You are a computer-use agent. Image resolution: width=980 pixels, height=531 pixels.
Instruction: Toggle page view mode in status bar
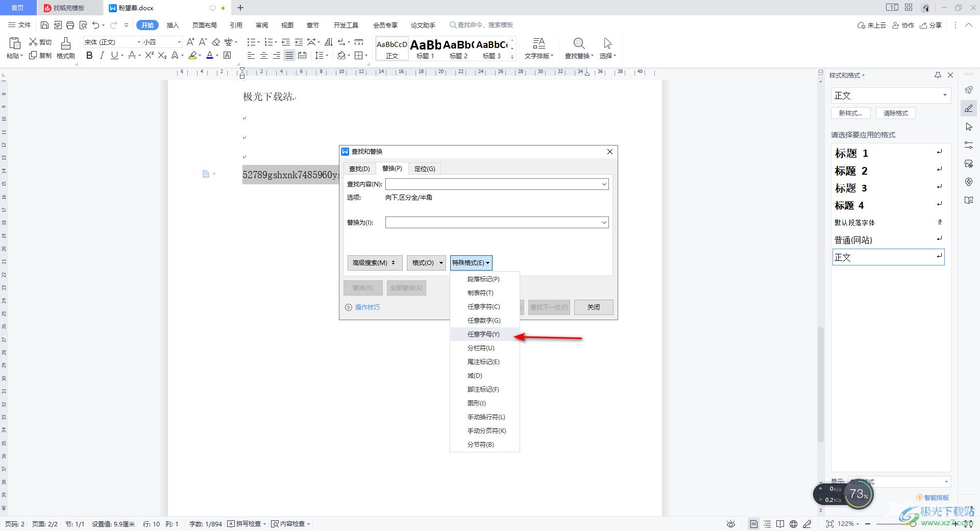pyautogui.click(x=753, y=524)
